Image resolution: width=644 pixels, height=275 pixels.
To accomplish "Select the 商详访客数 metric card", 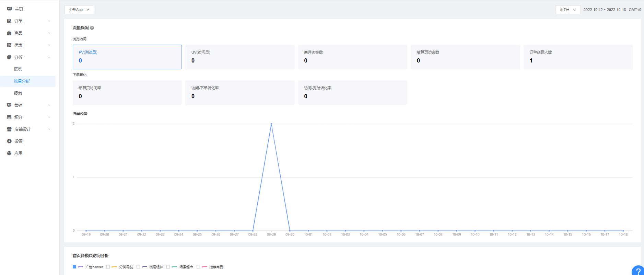I will tap(353, 57).
